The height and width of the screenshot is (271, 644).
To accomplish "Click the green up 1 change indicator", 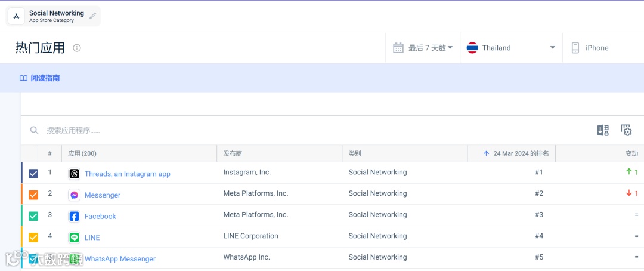I will pyautogui.click(x=631, y=172).
